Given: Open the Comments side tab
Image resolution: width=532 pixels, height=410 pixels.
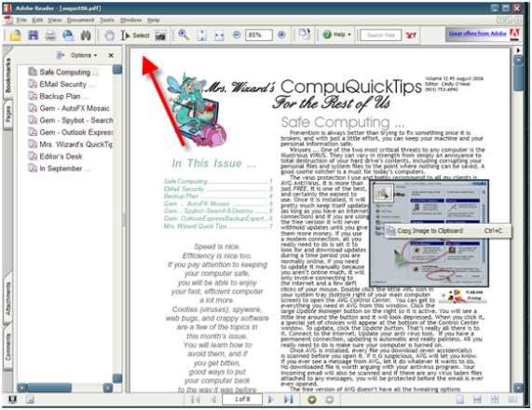Looking at the screenshot, I should pos(7,347).
